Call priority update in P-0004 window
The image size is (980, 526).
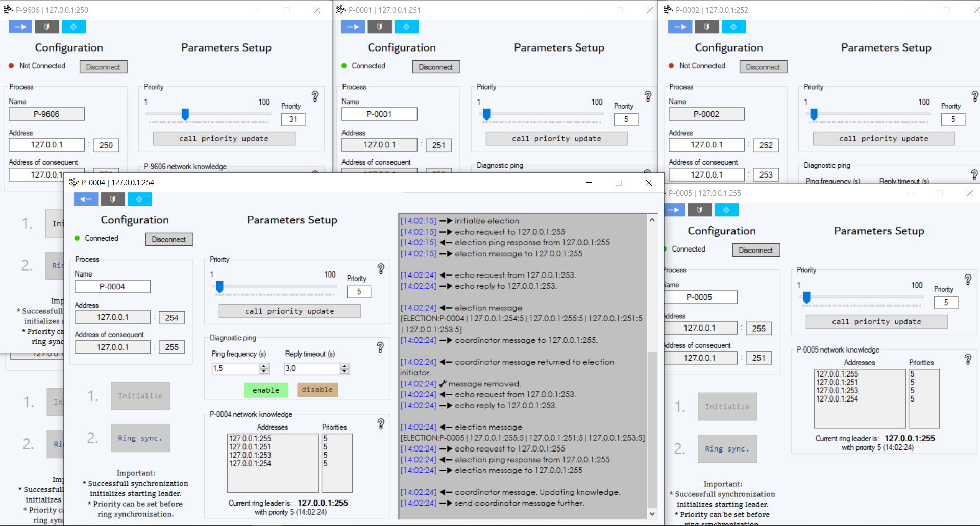click(x=290, y=311)
